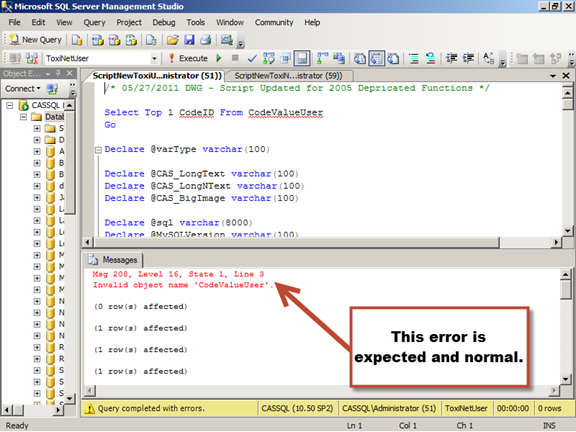Collapse the Databases folder node
This screenshot has height=432, width=576.
(24, 117)
